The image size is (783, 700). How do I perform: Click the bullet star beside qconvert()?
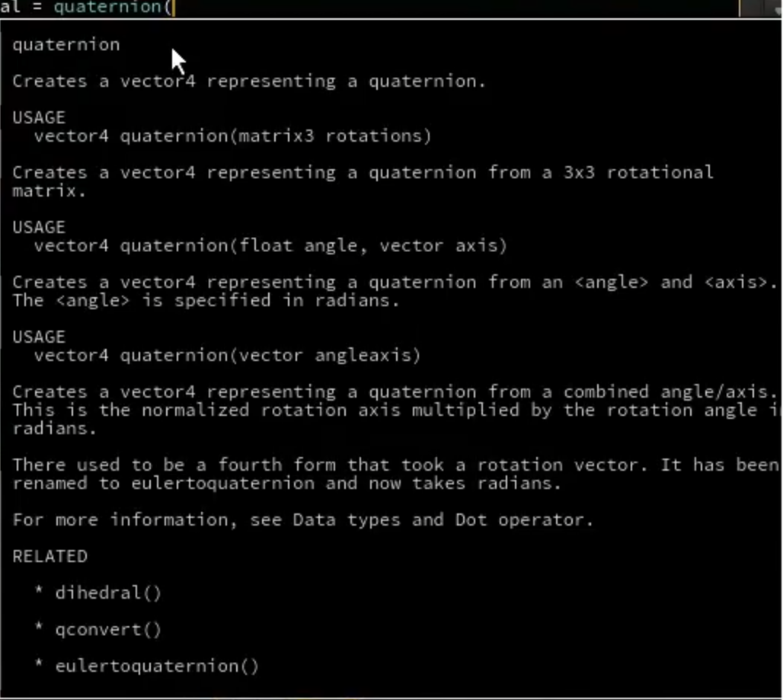(x=38, y=628)
